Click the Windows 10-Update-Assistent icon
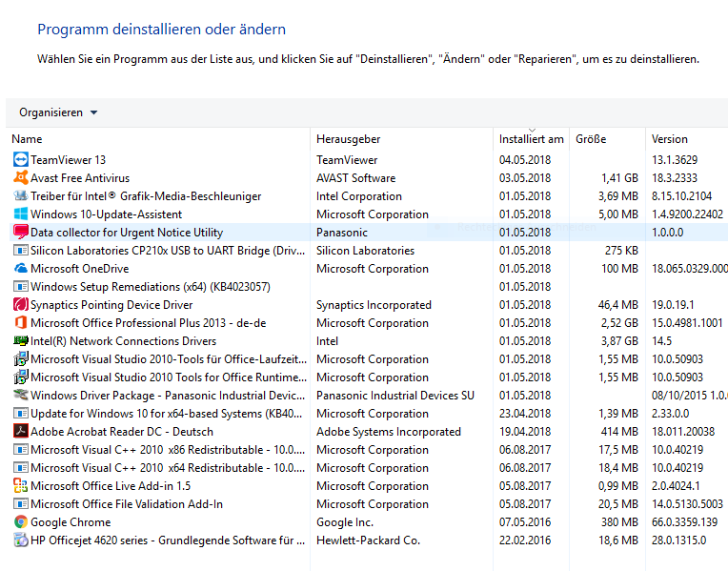This screenshot has height=571, width=728. click(20, 214)
